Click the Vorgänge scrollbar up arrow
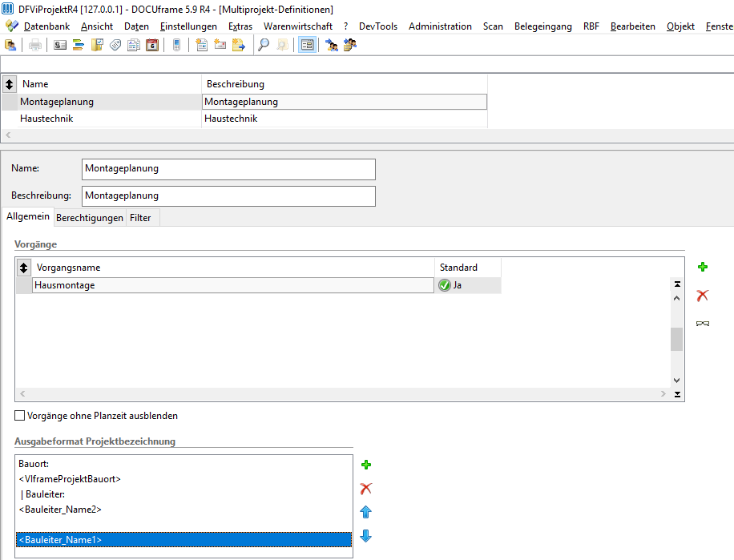Image resolution: width=734 pixels, height=560 pixels. [676, 298]
